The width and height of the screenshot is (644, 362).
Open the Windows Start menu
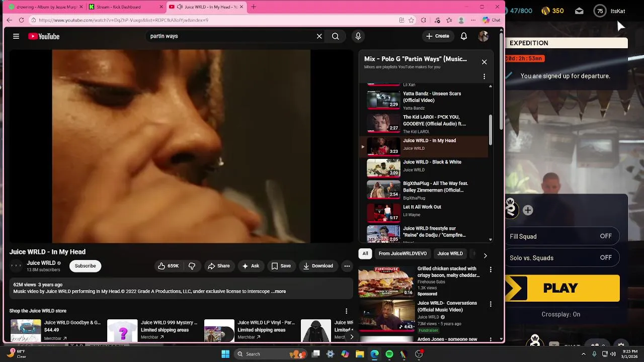[x=225, y=354]
